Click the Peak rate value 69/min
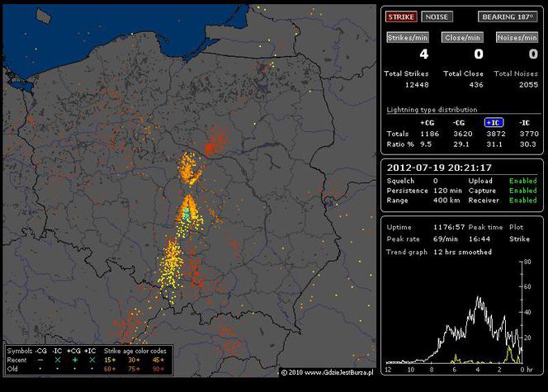 coord(446,239)
